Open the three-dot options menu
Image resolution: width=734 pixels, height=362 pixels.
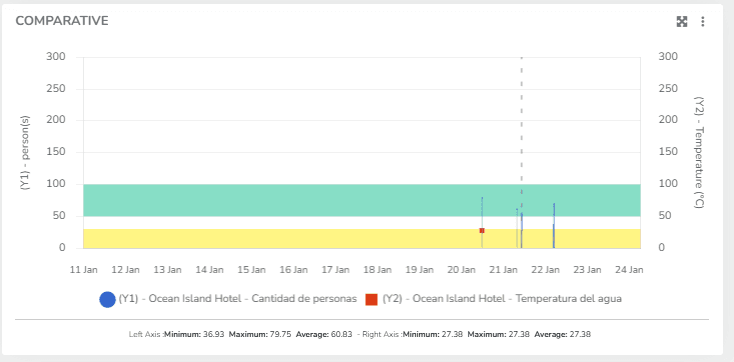click(x=703, y=22)
